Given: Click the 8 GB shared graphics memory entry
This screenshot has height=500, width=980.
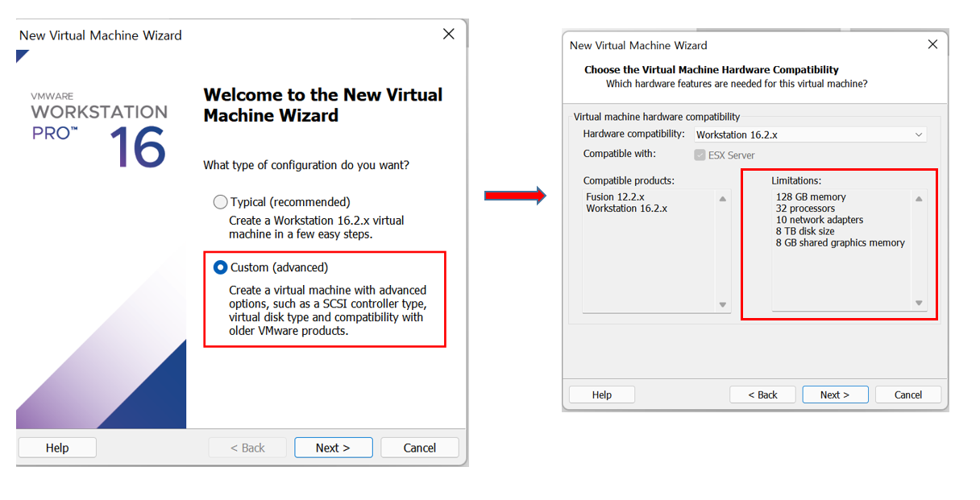Looking at the screenshot, I should tap(841, 242).
